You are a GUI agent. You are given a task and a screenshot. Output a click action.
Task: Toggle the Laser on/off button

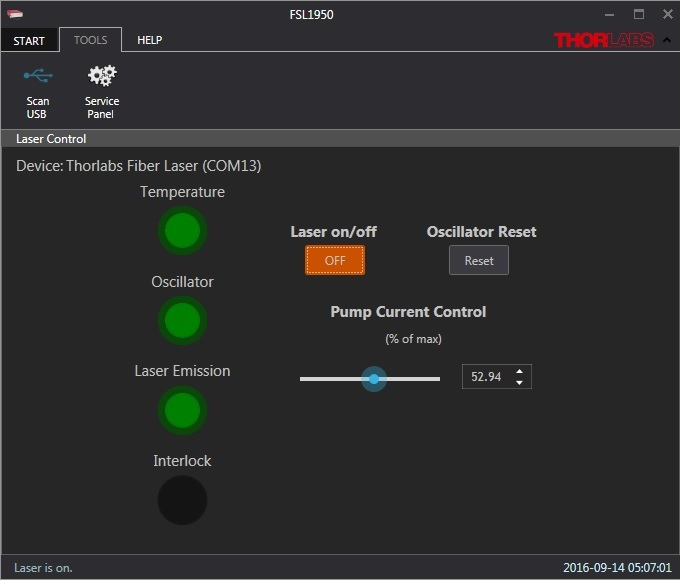pyautogui.click(x=335, y=260)
